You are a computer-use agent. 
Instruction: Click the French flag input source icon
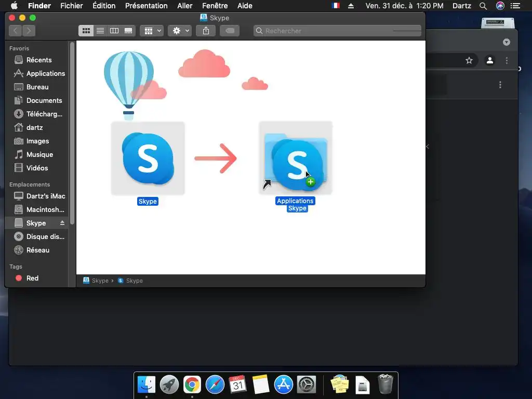pos(336,6)
